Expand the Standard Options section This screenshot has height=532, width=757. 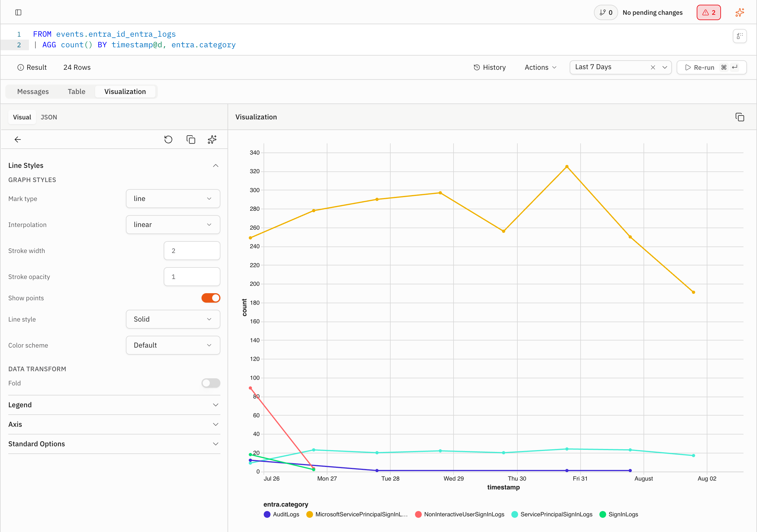click(114, 444)
